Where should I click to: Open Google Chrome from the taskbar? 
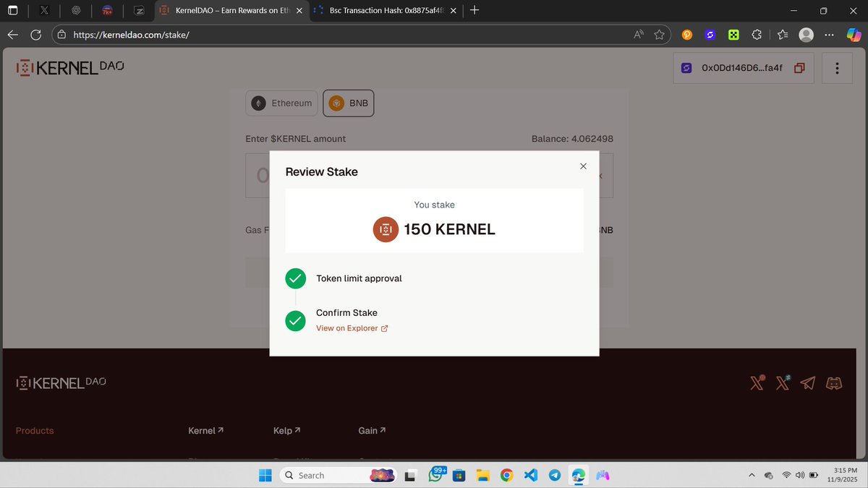(506, 475)
